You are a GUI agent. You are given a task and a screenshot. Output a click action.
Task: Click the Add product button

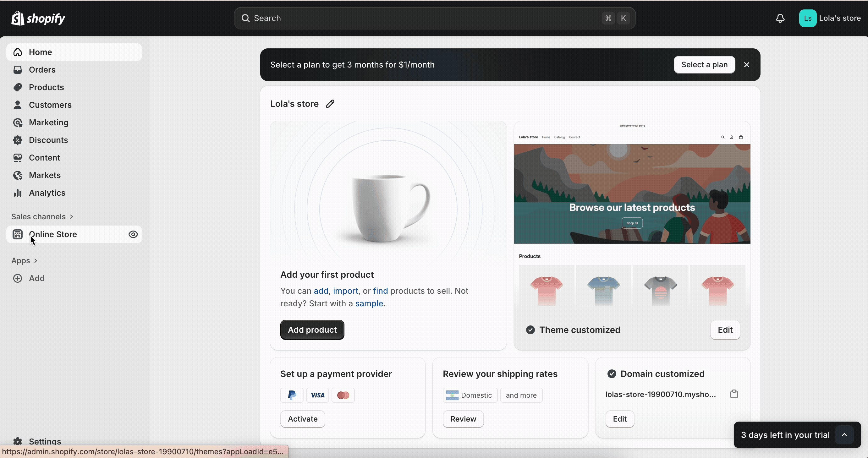click(312, 329)
